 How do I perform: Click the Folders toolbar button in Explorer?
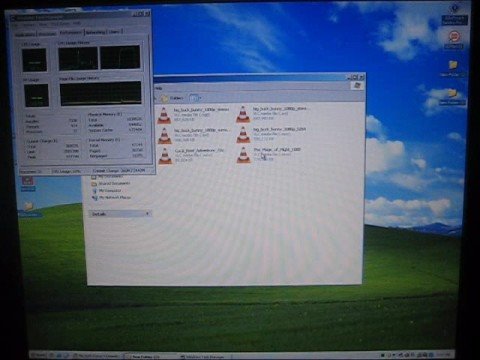(172, 98)
